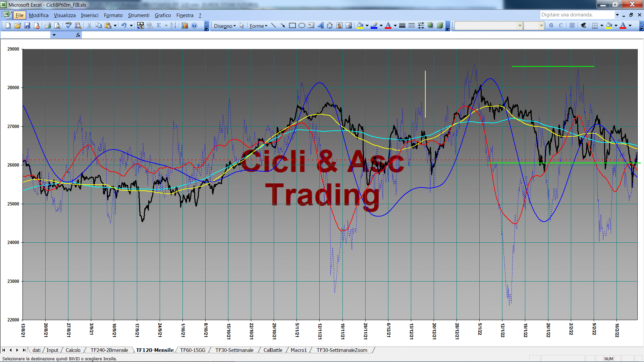
Task: Insert a diagram or organization chart
Action: [330, 25]
